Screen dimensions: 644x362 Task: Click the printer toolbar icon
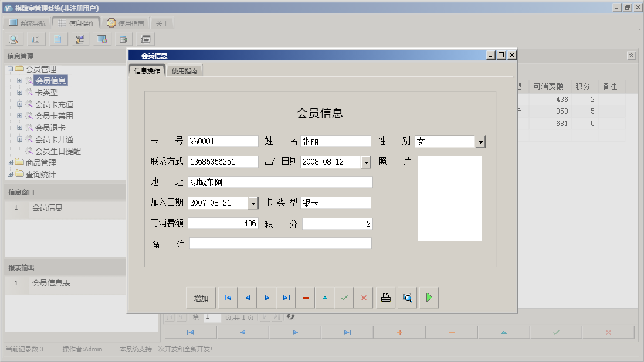[x=145, y=39]
